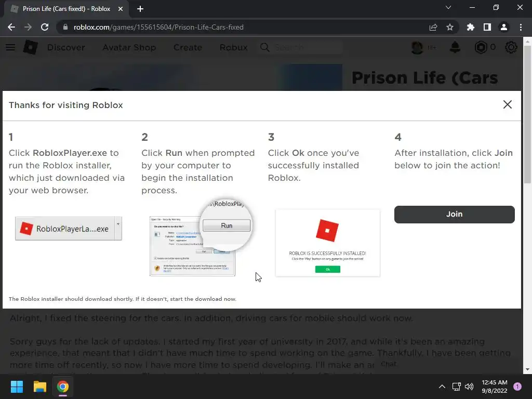532x399 pixels.
Task: Open the Roblox hamburger navigation menu
Action: tap(10, 47)
